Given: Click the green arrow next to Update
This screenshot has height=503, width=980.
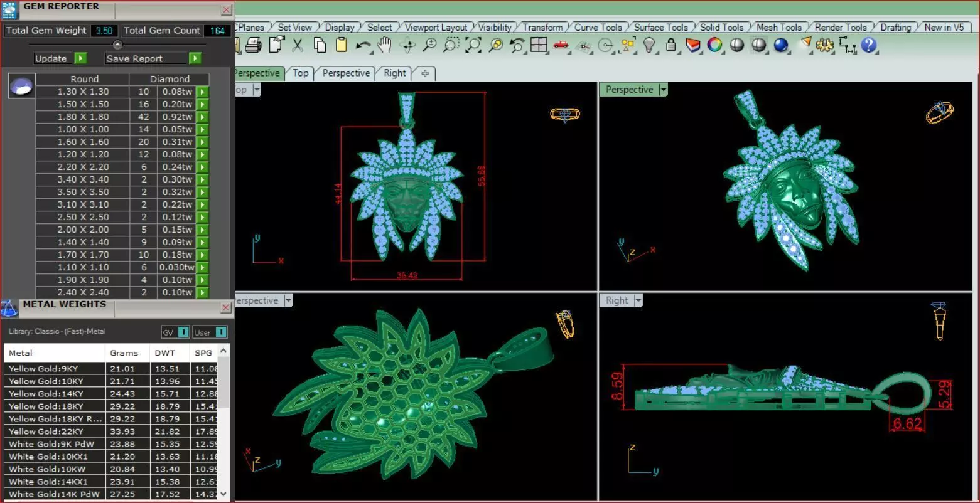Looking at the screenshot, I should (80, 58).
